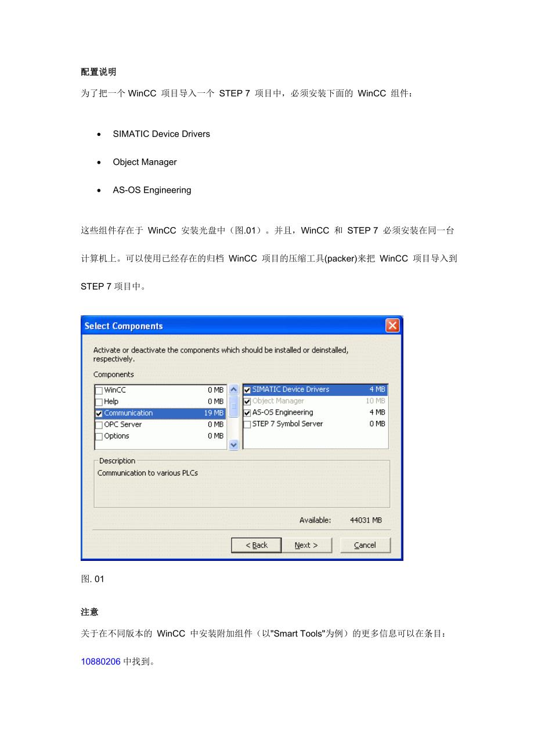Image resolution: width=534 pixels, height=756 pixels.
Task: Click the components list scroll-up arrow
Action: coord(234,390)
